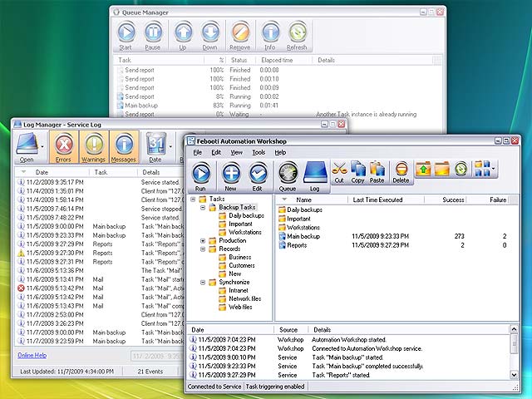Select the Main backup task row
The height and width of the screenshot is (399, 532).
tap(303, 236)
